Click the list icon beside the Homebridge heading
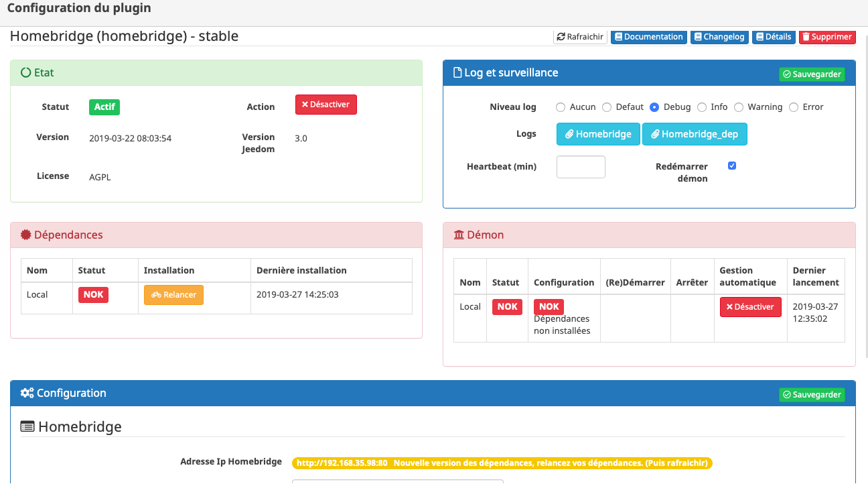The image size is (868, 484). pyautogui.click(x=27, y=426)
